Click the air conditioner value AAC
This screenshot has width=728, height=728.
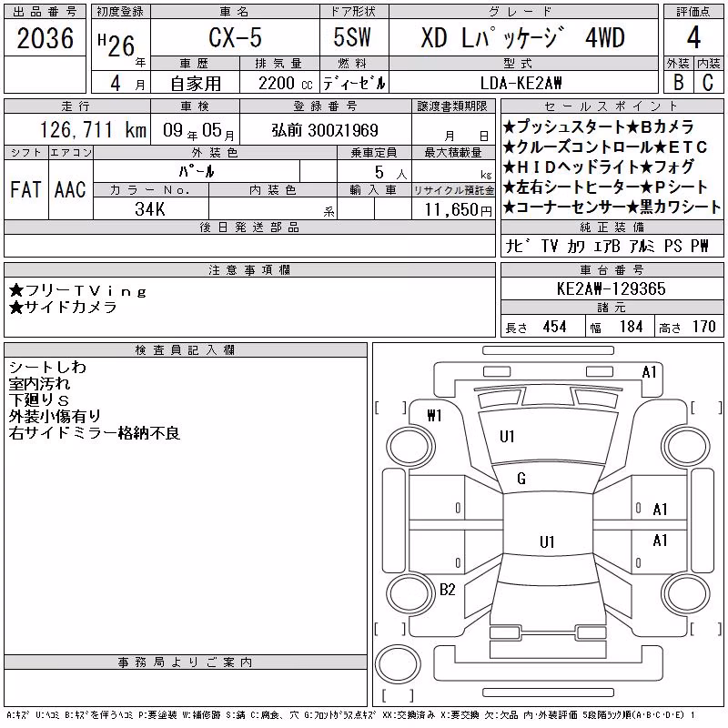[70, 189]
